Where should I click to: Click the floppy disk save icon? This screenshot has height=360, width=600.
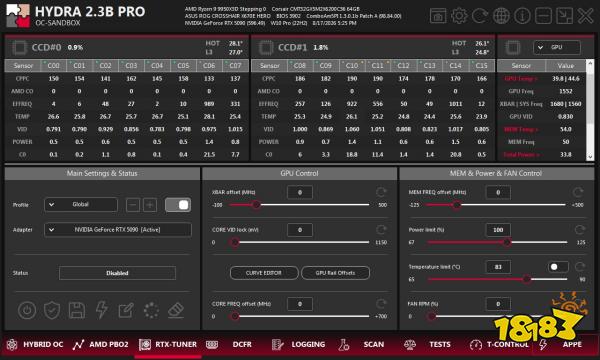pos(77,310)
